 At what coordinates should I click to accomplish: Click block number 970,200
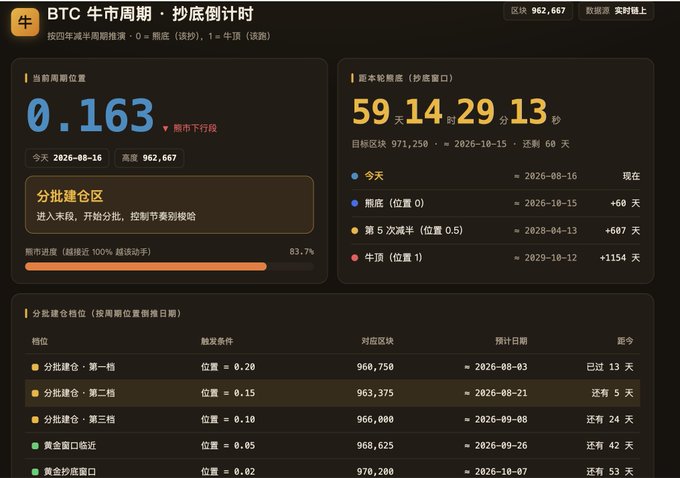click(375, 471)
